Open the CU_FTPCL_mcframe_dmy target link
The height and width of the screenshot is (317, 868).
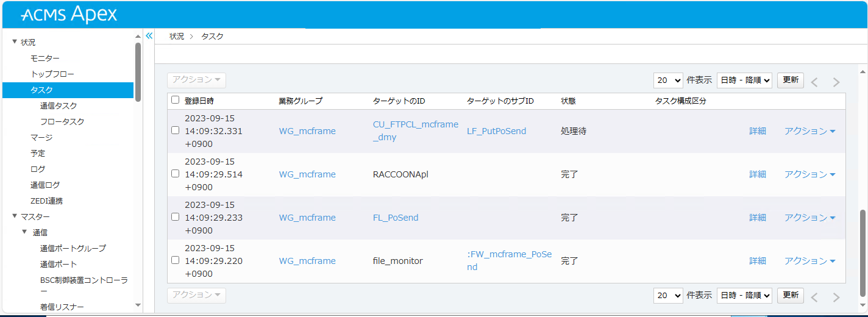click(x=415, y=131)
